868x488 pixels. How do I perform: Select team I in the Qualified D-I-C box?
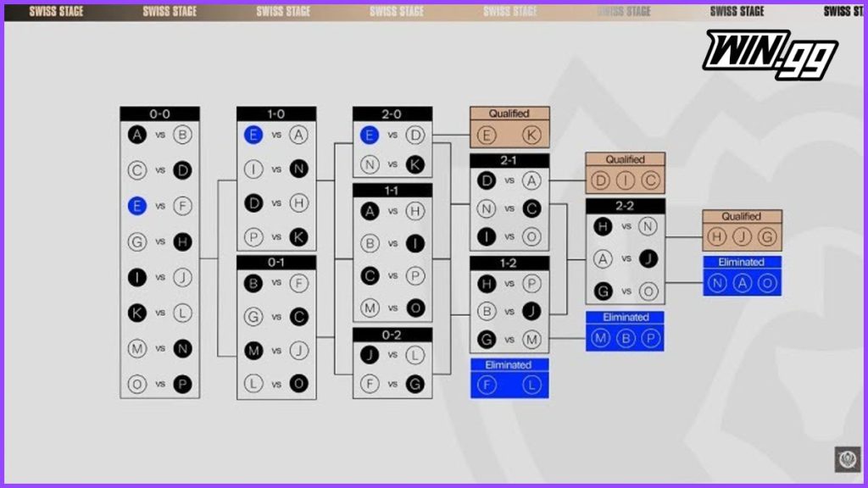[x=626, y=180]
